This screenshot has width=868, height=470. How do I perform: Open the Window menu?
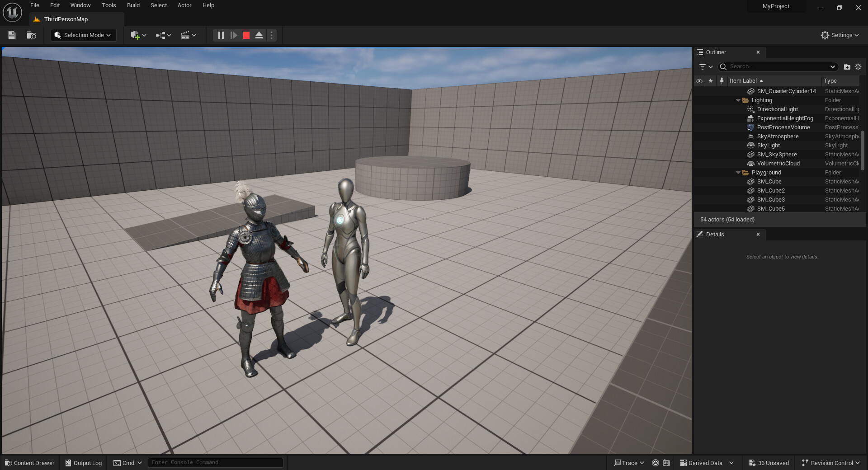[80, 5]
